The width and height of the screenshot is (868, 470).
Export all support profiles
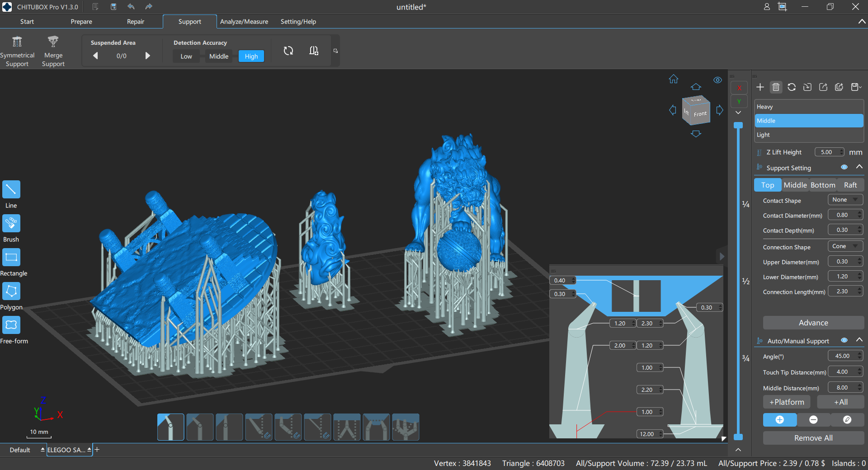coord(839,87)
